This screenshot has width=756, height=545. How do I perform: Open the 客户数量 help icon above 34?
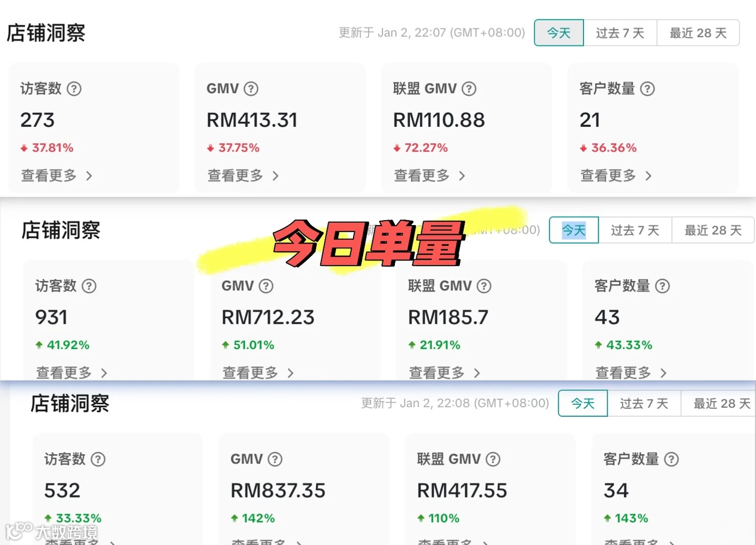tap(671, 459)
